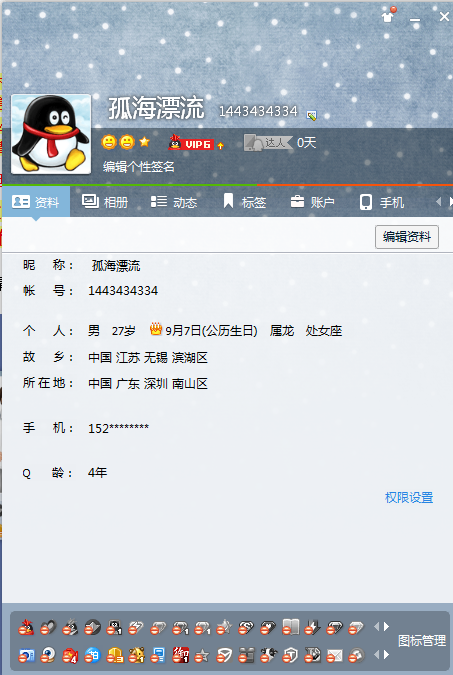Click the envelope mail icon in the bottom tray

point(334,655)
